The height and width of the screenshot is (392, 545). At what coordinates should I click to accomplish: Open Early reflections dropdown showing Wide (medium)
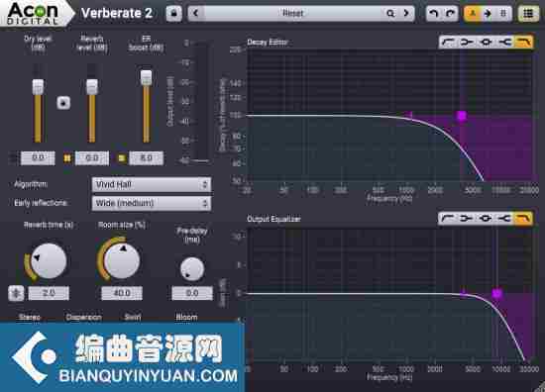[x=152, y=203]
